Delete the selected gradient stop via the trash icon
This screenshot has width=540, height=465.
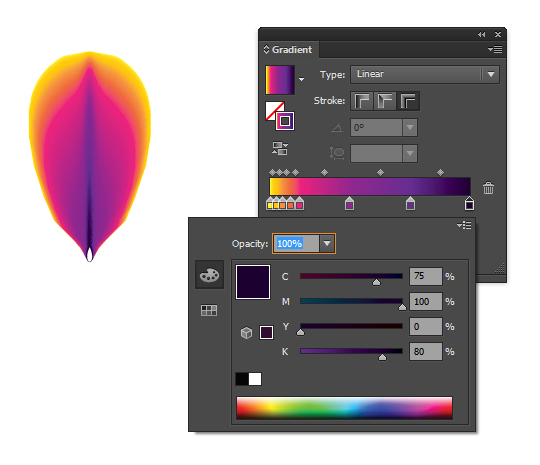(488, 188)
